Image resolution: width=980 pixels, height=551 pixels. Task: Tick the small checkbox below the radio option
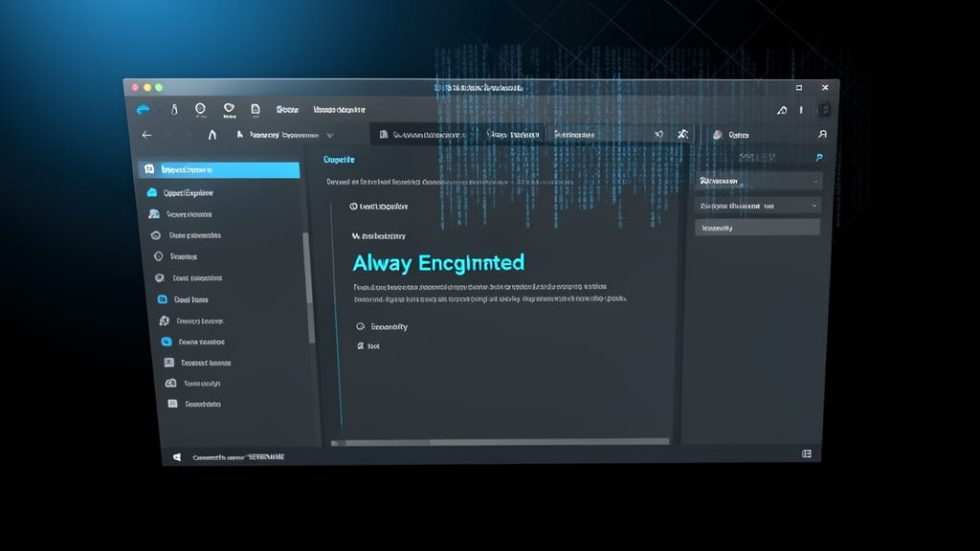pos(361,345)
